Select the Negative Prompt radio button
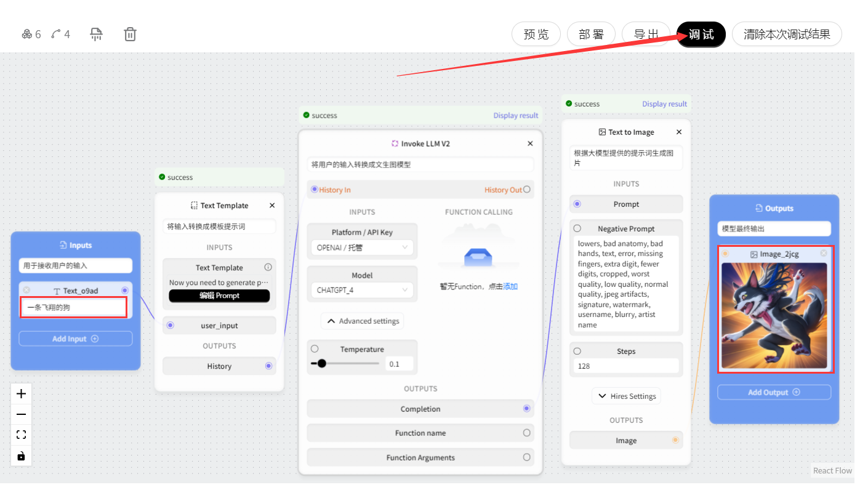 pos(577,228)
